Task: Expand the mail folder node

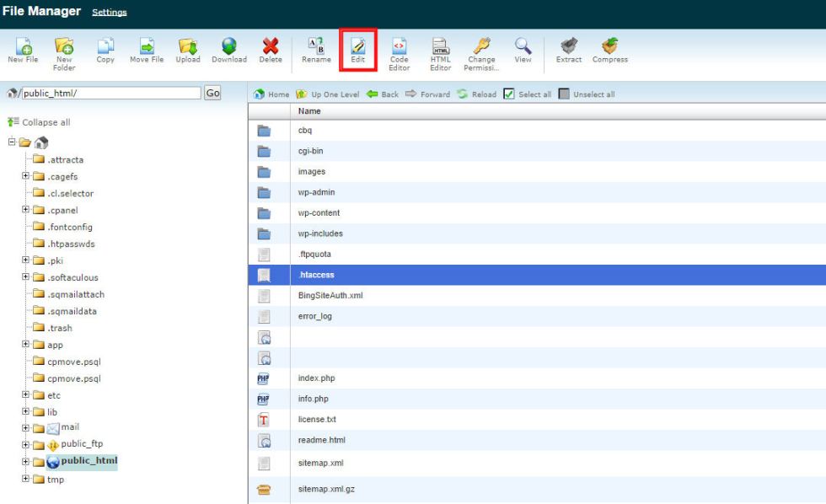Action: 25,428
